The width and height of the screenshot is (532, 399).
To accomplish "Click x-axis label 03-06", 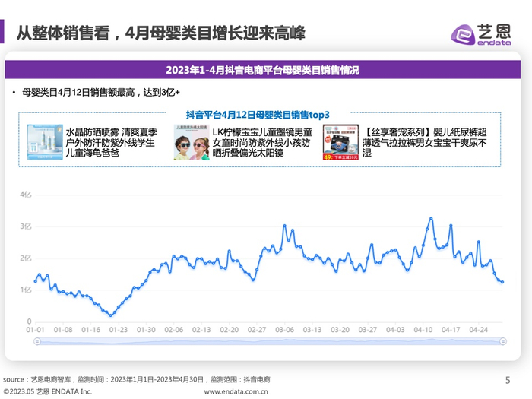I will (284, 330).
